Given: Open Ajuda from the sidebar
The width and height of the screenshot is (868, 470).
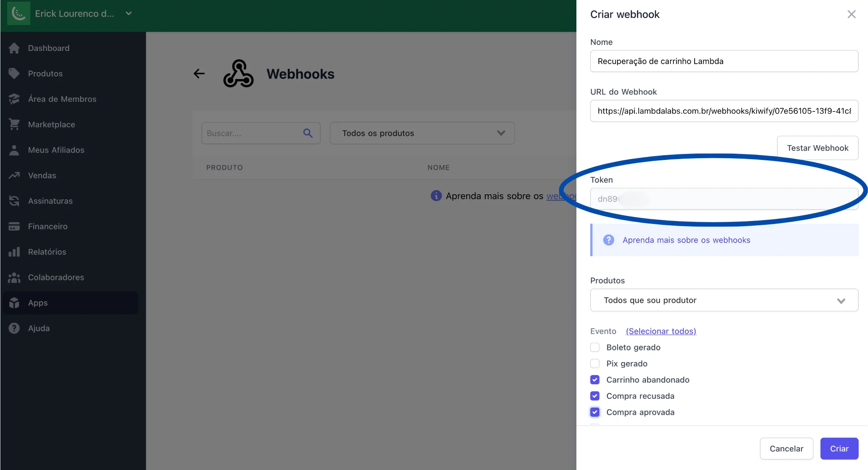Looking at the screenshot, I should (x=39, y=328).
